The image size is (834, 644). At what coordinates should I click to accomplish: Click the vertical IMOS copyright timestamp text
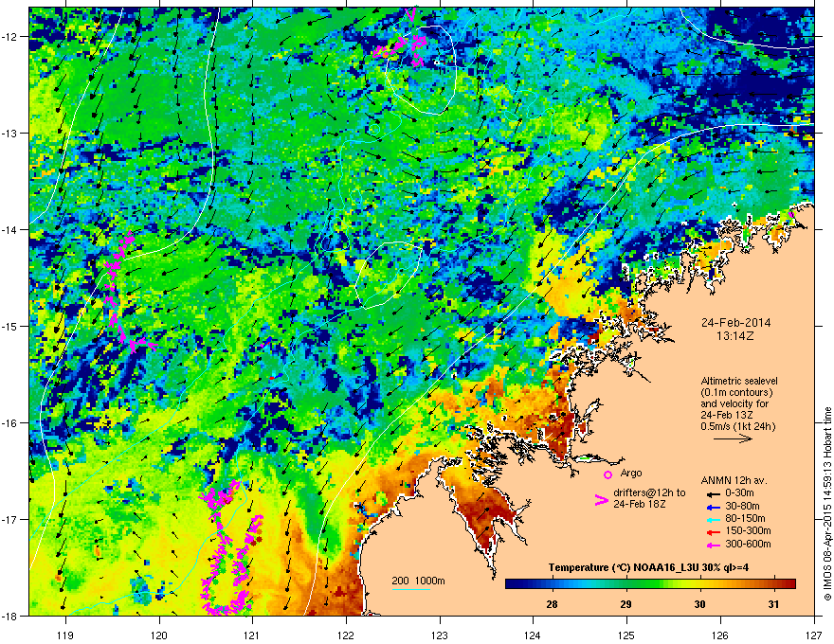pyautogui.click(x=827, y=504)
